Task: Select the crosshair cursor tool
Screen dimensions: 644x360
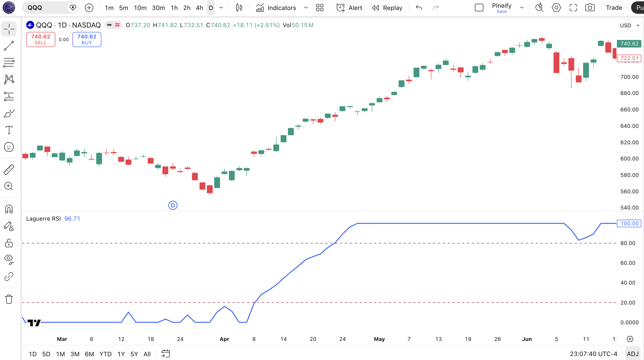Action: click(x=9, y=29)
